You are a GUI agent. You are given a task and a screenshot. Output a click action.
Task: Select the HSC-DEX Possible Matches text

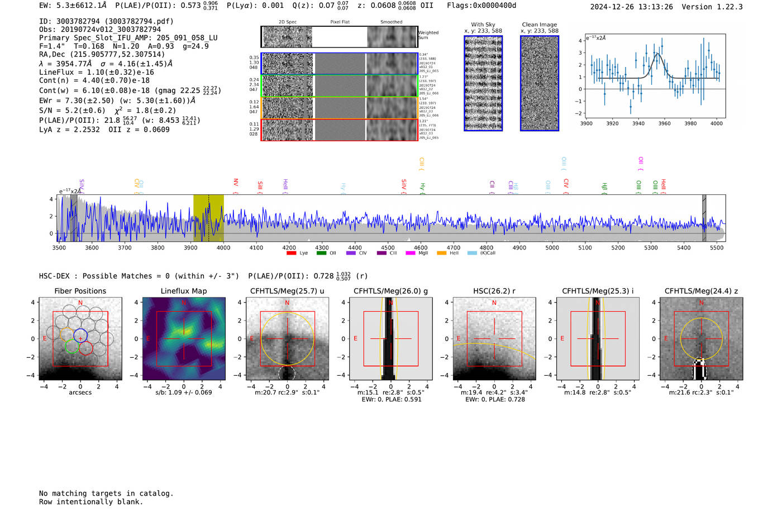click(139, 276)
